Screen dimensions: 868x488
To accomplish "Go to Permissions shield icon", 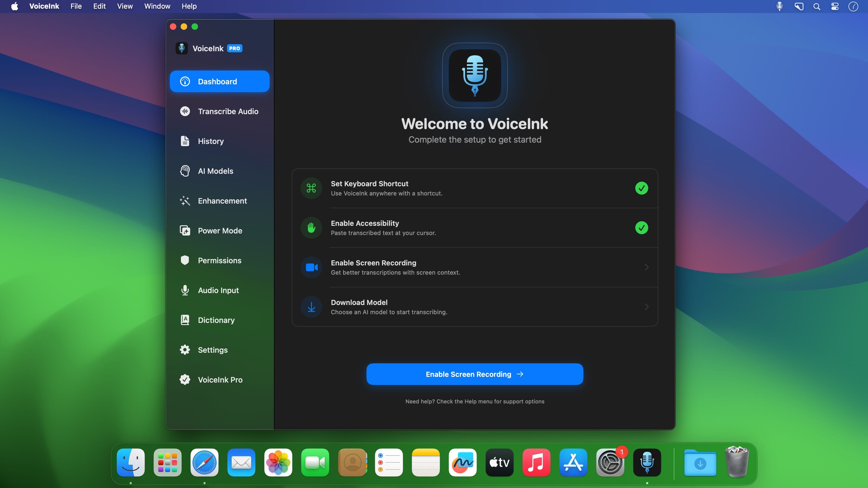I will tap(185, 260).
